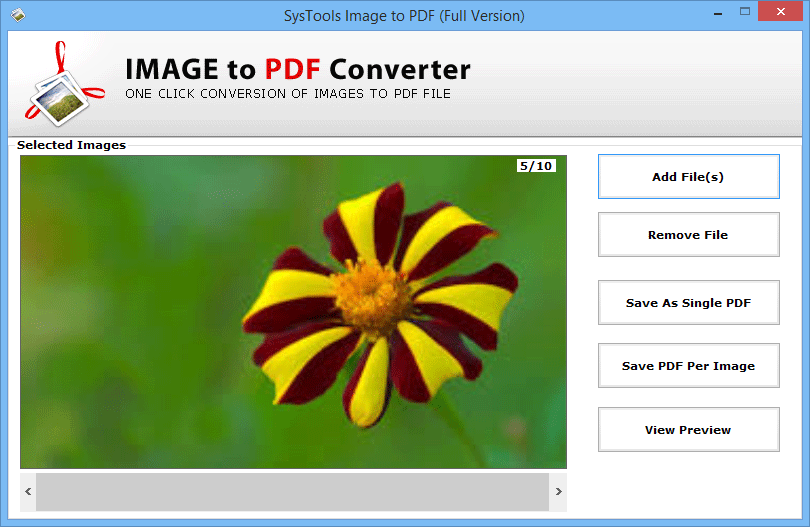Click the IMAGE to PDF Converter heading
The height and width of the screenshot is (527, 810).
pos(298,69)
